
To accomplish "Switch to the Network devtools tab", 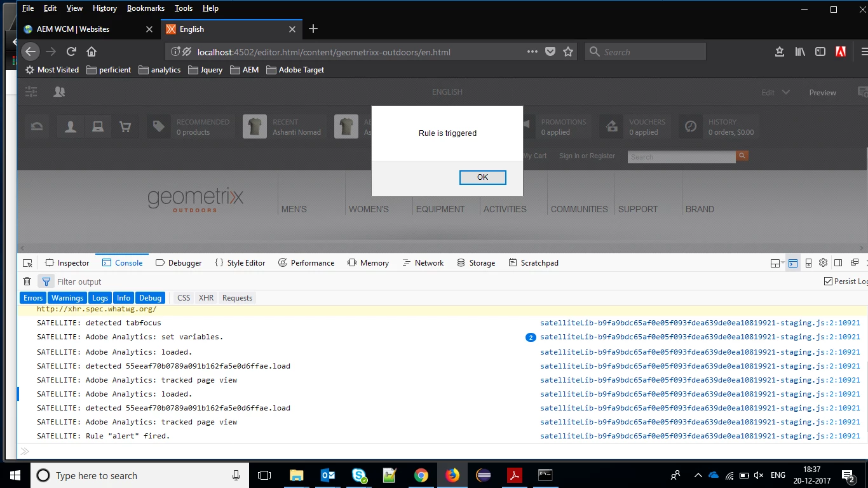I will [x=423, y=263].
